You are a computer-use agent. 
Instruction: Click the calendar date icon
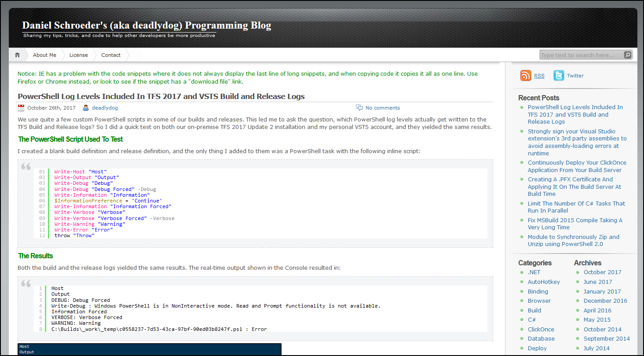(x=21, y=108)
